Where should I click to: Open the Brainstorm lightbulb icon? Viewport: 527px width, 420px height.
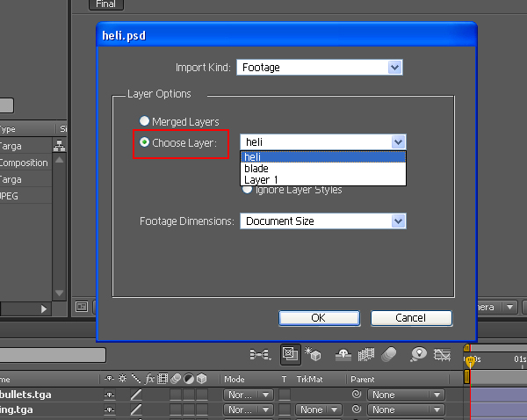[x=418, y=354]
